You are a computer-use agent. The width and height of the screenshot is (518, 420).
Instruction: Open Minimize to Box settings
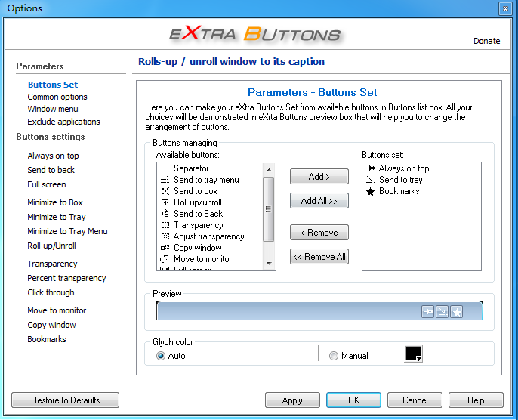pos(55,202)
